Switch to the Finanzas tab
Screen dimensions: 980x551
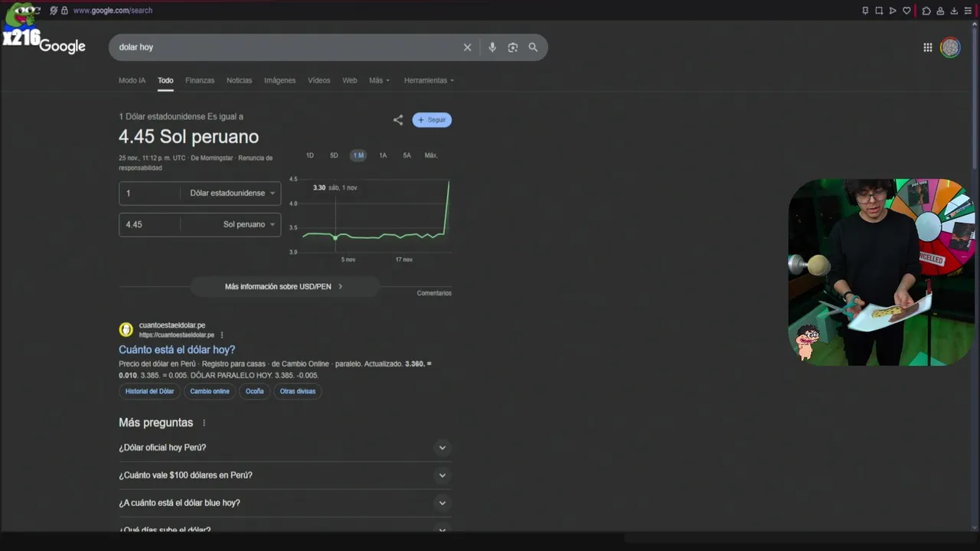coord(200,80)
